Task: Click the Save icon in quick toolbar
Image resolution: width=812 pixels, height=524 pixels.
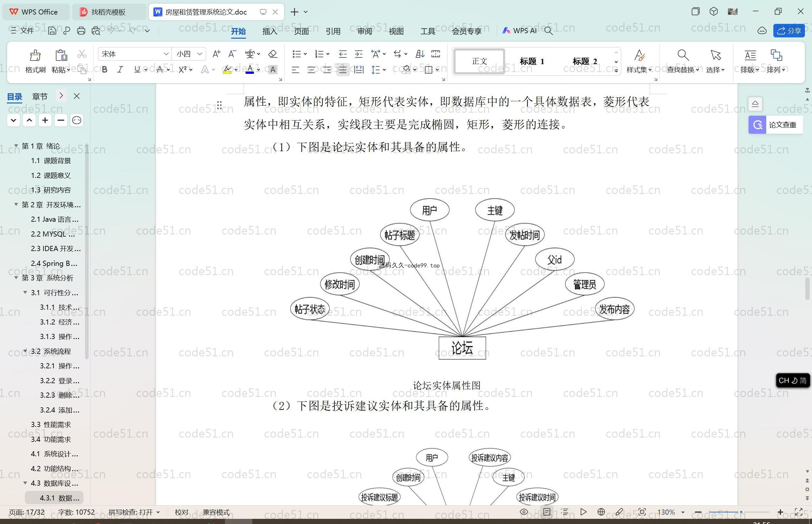Action: (x=52, y=31)
